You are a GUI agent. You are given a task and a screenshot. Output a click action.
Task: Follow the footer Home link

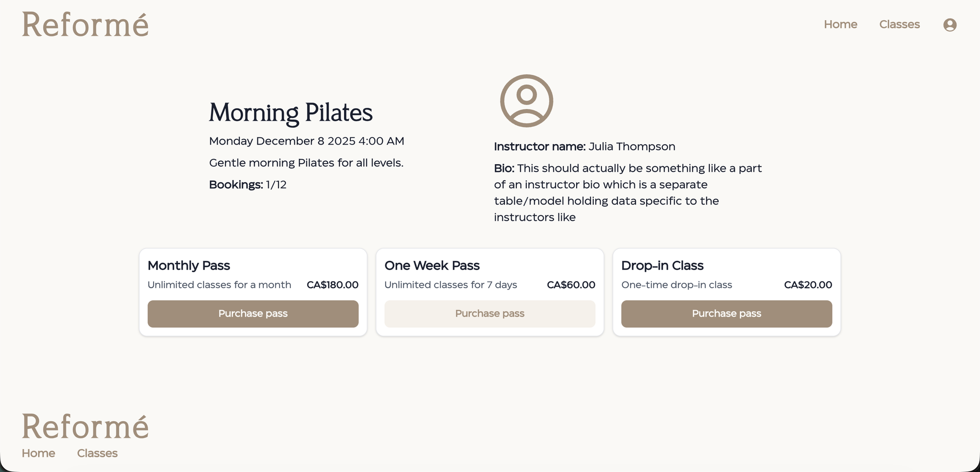point(38,453)
